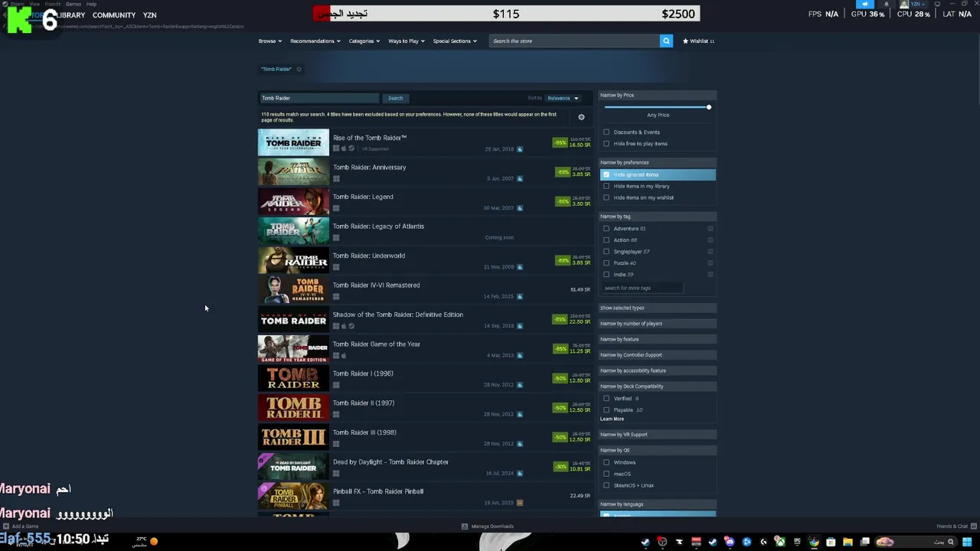The height and width of the screenshot is (551, 980).
Task: Open the Special Sections dropdown
Action: [x=455, y=41]
